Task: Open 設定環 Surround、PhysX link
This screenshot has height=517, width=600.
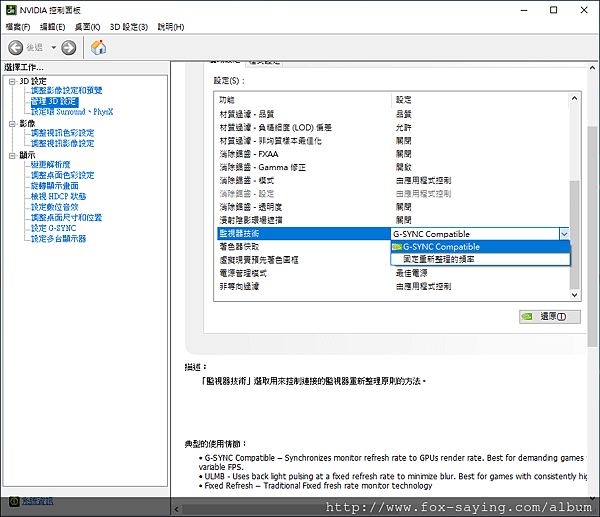Action: click(72, 112)
